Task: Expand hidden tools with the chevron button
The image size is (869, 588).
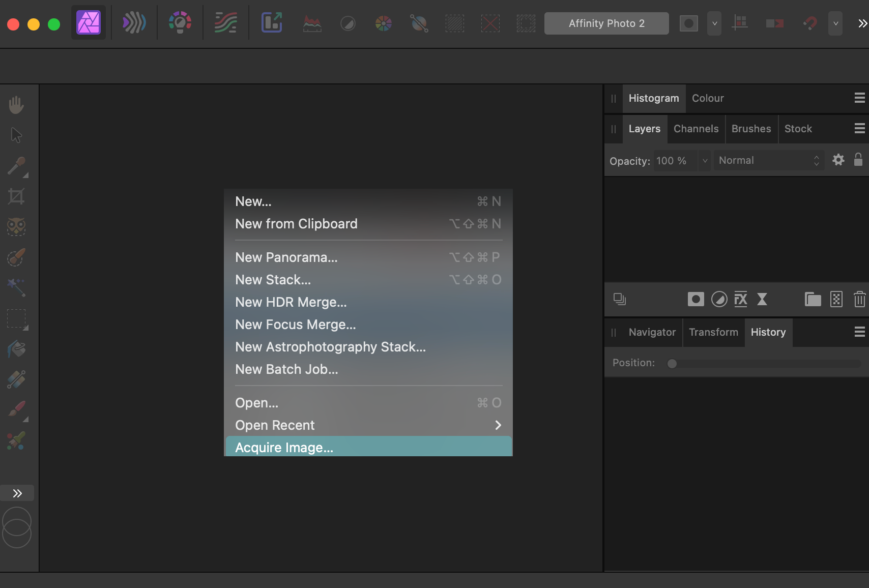Action: click(17, 493)
